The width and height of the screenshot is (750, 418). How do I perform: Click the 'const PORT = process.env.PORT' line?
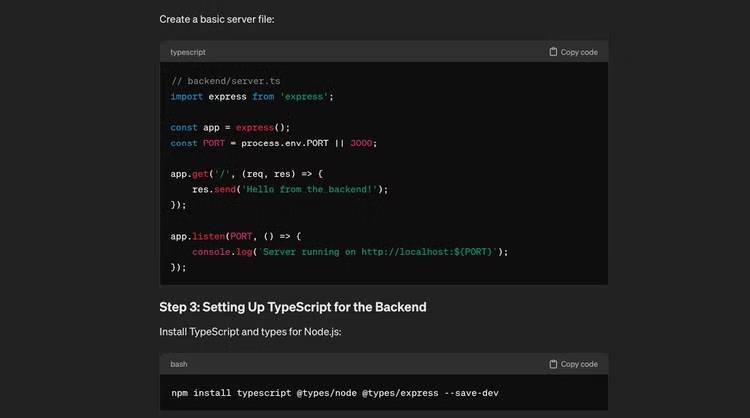(274, 143)
